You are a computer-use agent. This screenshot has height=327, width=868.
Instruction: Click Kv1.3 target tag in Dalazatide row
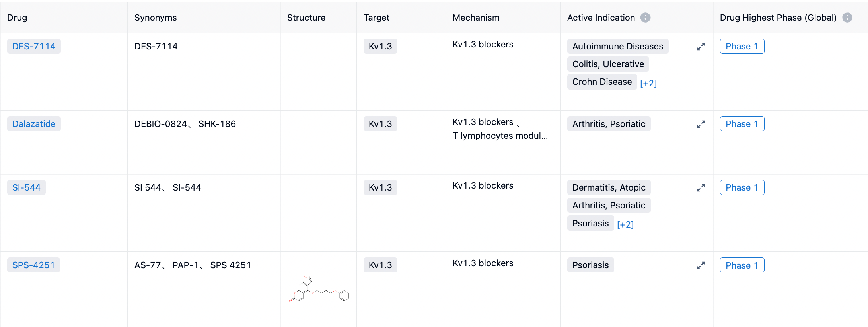380,124
